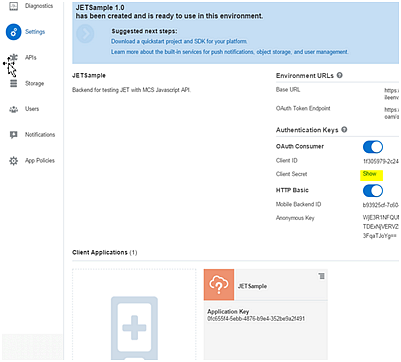The height and width of the screenshot is (362, 401).
Task: Open the App Policies gear icon
Action: point(13,161)
